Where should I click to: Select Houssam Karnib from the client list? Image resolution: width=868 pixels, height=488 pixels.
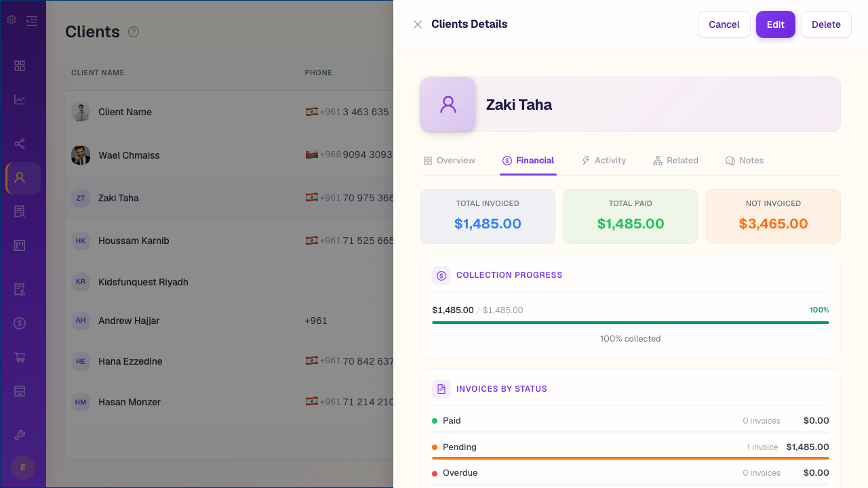tap(134, 241)
